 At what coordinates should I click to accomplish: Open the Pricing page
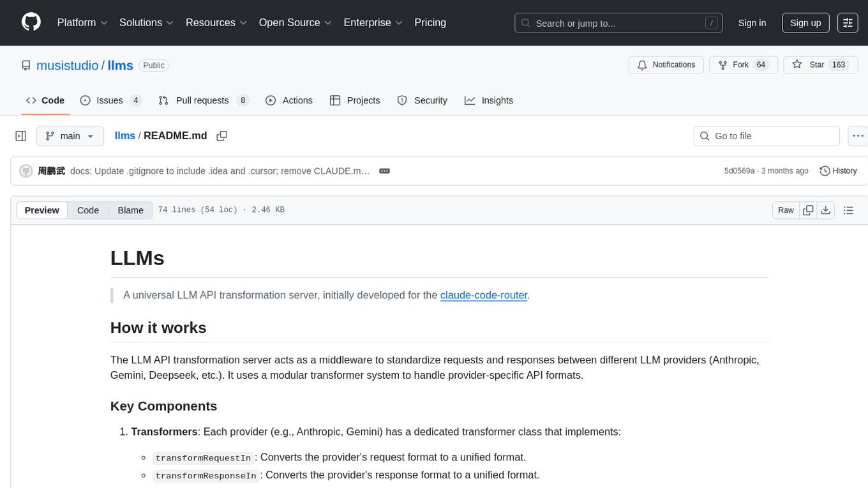[x=430, y=22]
